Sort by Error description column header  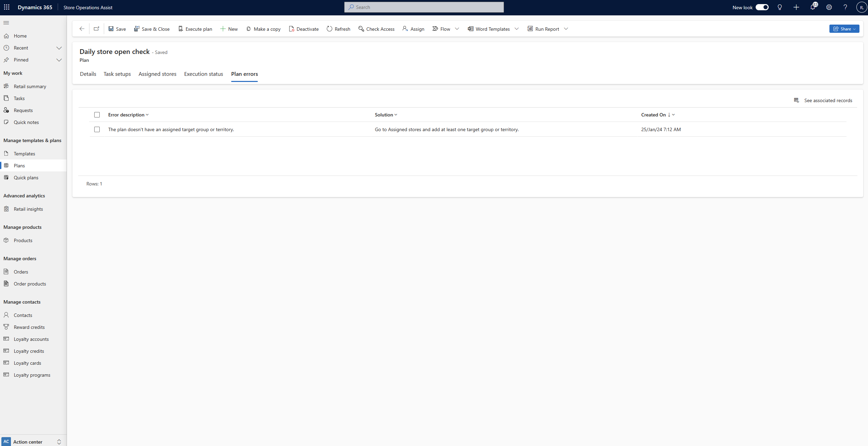pyautogui.click(x=126, y=114)
